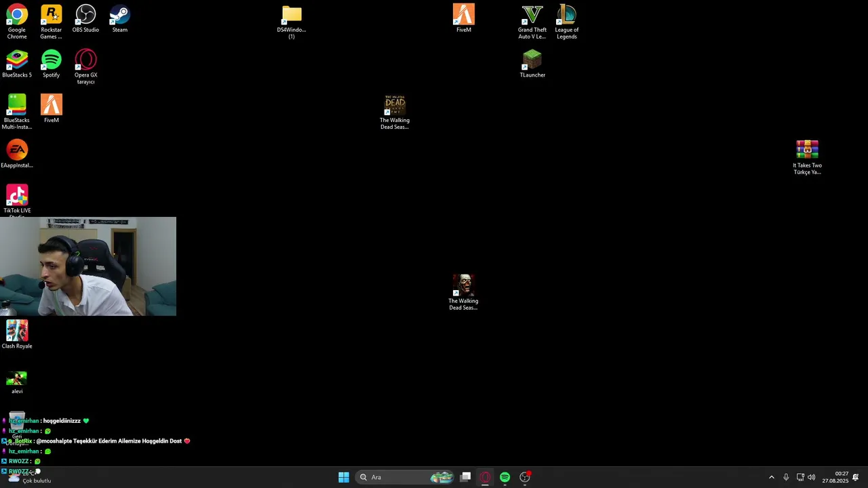
Task: Open network settings from the tray
Action: tap(800, 477)
